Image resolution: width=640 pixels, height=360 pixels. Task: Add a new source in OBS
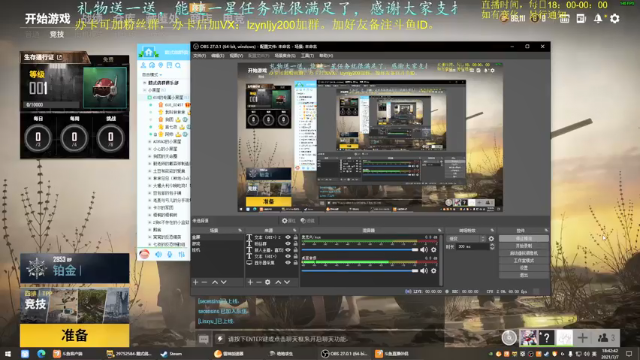(x=250, y=282)
